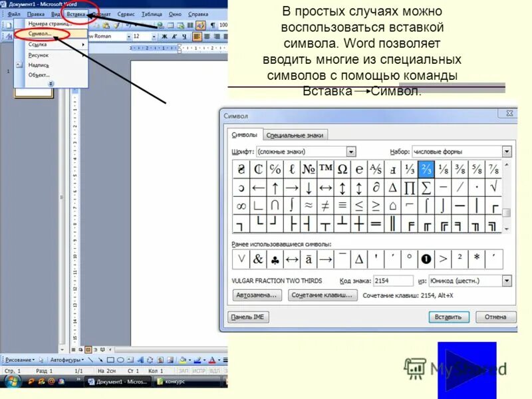Click the Columns toolbar icon
532x399 pixels.
coord(190,25)
